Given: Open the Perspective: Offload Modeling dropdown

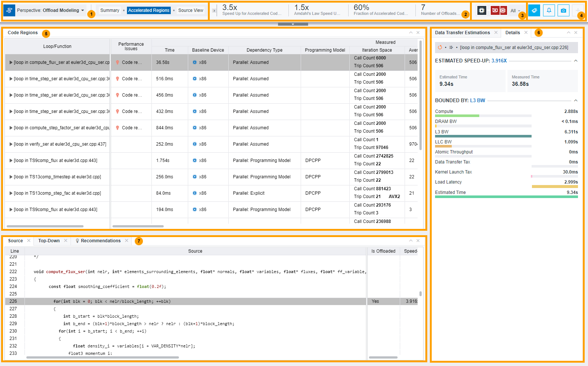Looking at the screenshot, I should pyautogui.click(x=50, y=10).
